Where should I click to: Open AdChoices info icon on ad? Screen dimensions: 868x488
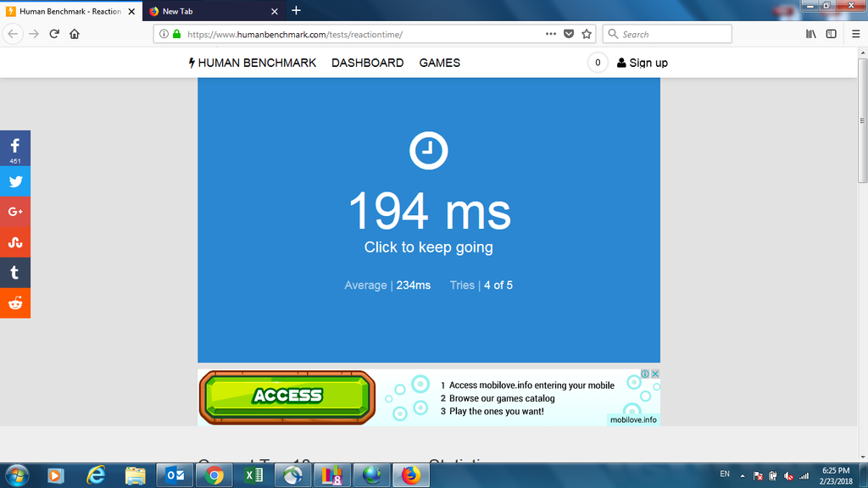point(645,374)
